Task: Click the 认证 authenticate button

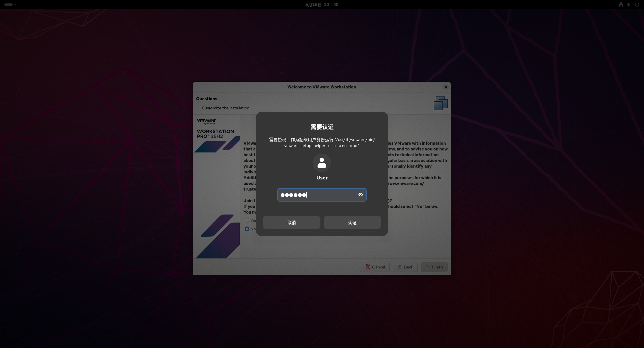Action: coord(352,223)
